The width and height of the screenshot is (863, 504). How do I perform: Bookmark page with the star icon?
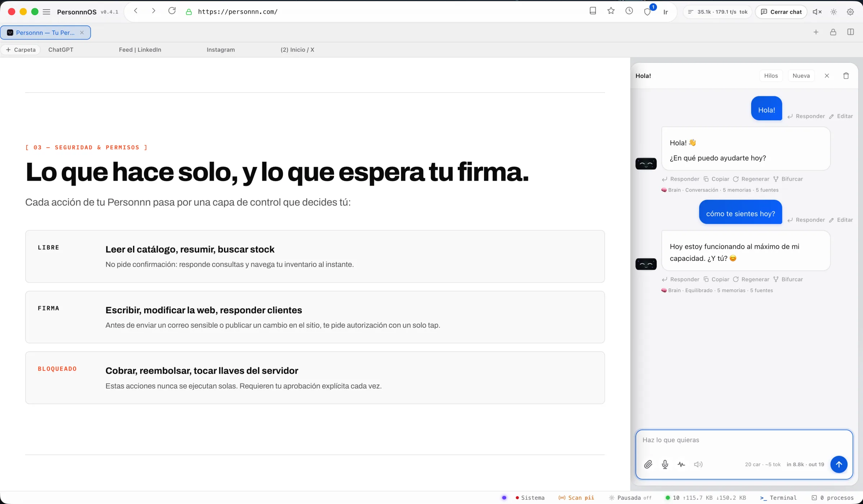coord(611,11)
